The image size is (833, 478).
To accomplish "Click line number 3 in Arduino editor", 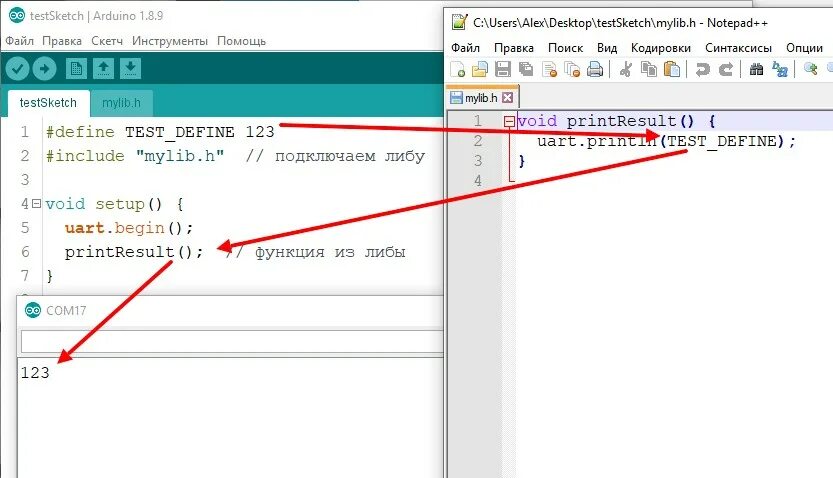I will click(25, 180).
